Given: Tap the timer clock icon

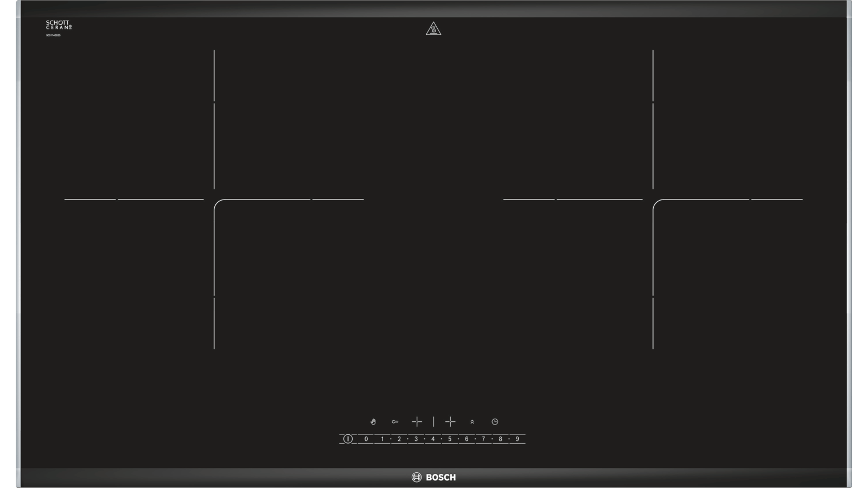Looking at the screenshot, I should 495,421.
